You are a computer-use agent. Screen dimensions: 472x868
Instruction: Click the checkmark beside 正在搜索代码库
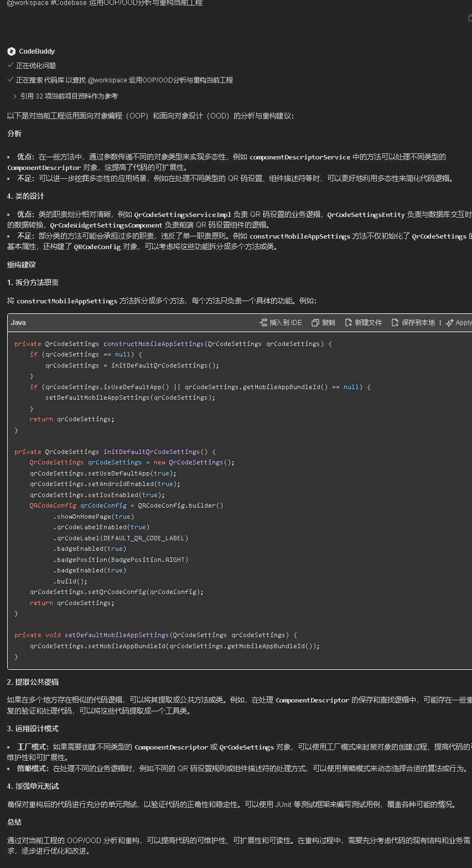pyautogui.click(x=10, y=80)
